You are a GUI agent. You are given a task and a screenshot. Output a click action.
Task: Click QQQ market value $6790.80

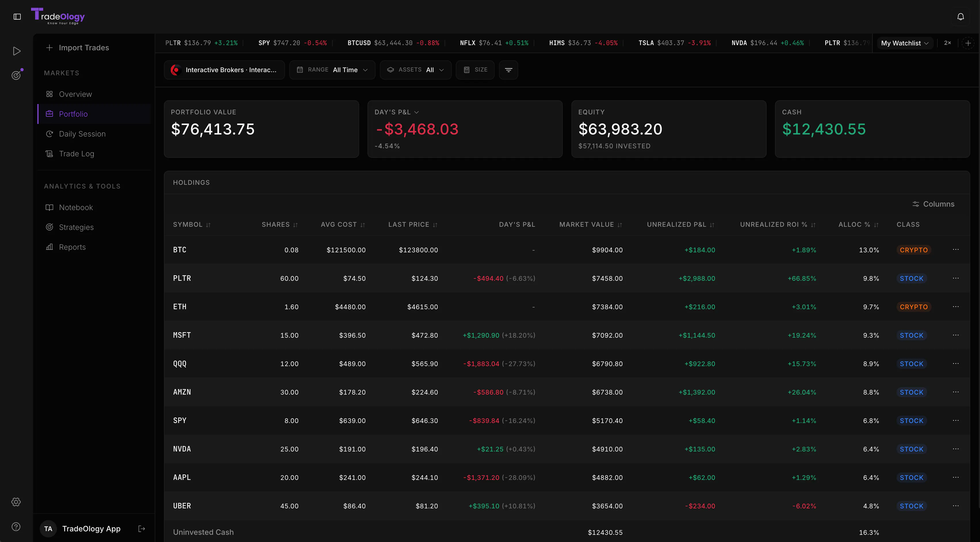(x=607, y=364)
